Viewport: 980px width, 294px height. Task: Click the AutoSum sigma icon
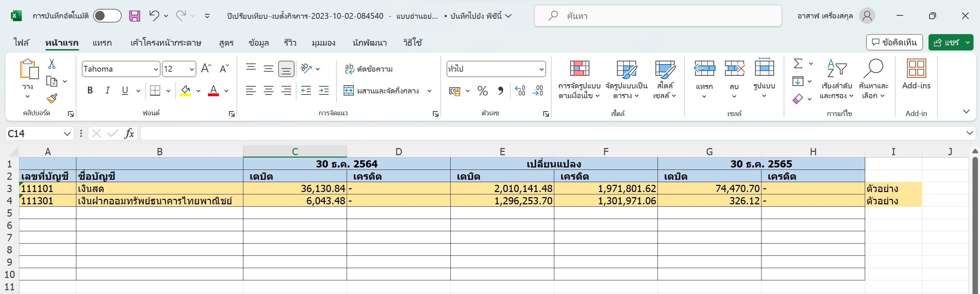coord(798,63)
